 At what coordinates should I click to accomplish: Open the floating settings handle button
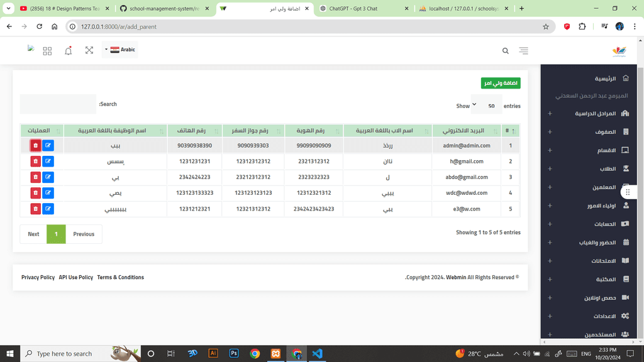(628, 192)
